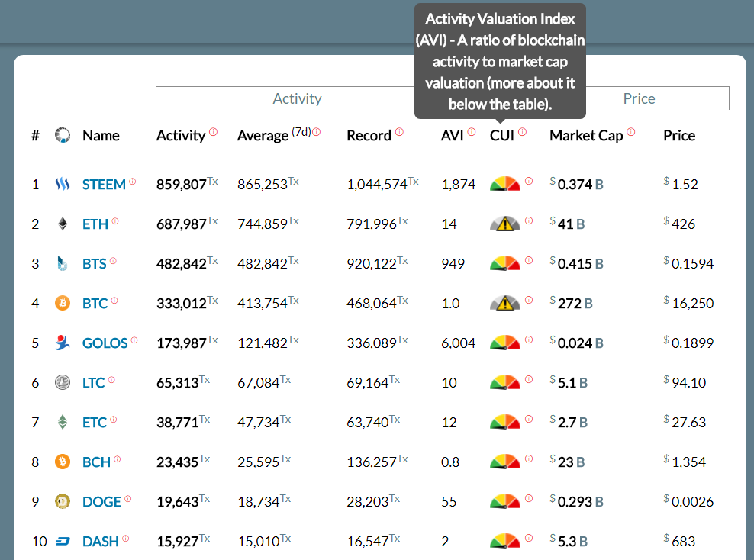Viewport: 754px width, 560px height.
Task: Open the BTS coin link
Action: (x=95, y=264)
